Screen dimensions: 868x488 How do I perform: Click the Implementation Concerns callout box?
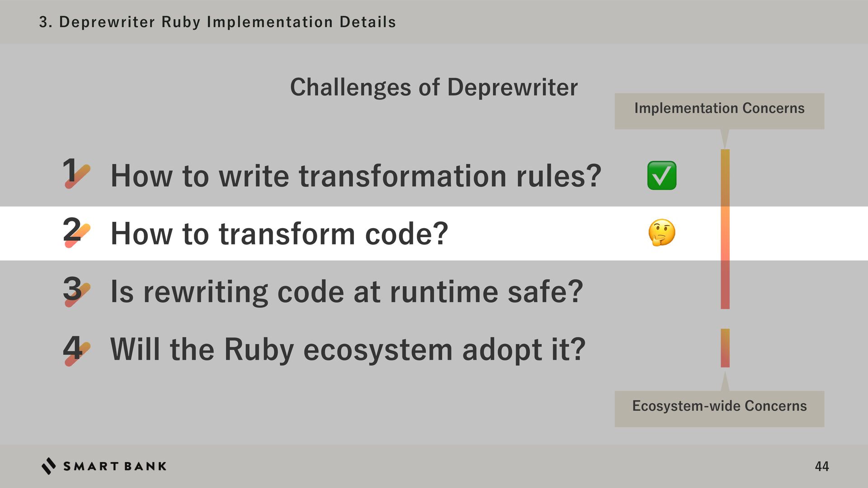[x=719, y=111]
